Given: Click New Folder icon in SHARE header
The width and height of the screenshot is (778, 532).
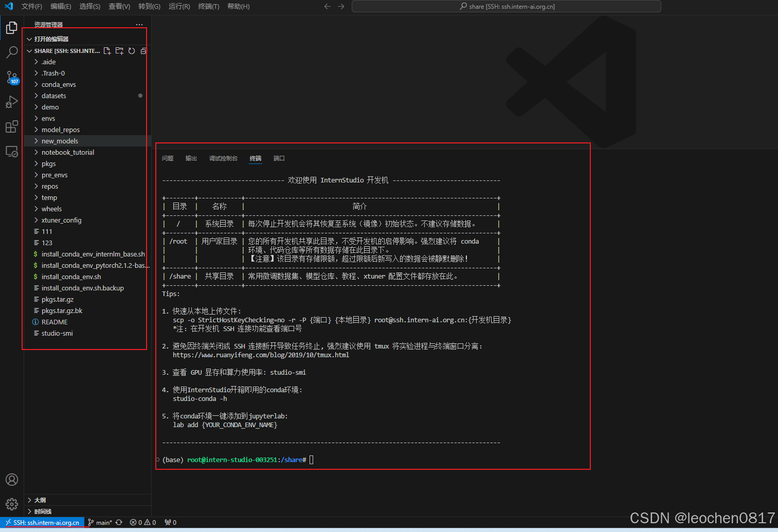Looking at the screenshot, I should point(119,51).
